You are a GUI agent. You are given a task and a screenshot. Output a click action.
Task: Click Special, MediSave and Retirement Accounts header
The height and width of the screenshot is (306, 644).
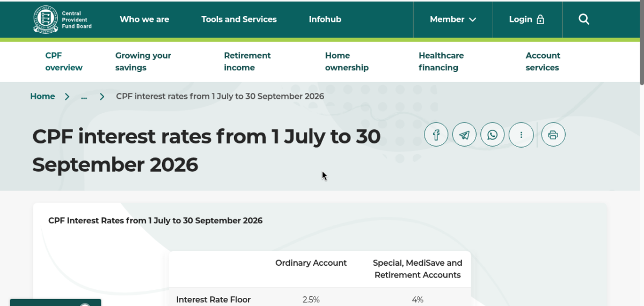[x=418, y=269]
